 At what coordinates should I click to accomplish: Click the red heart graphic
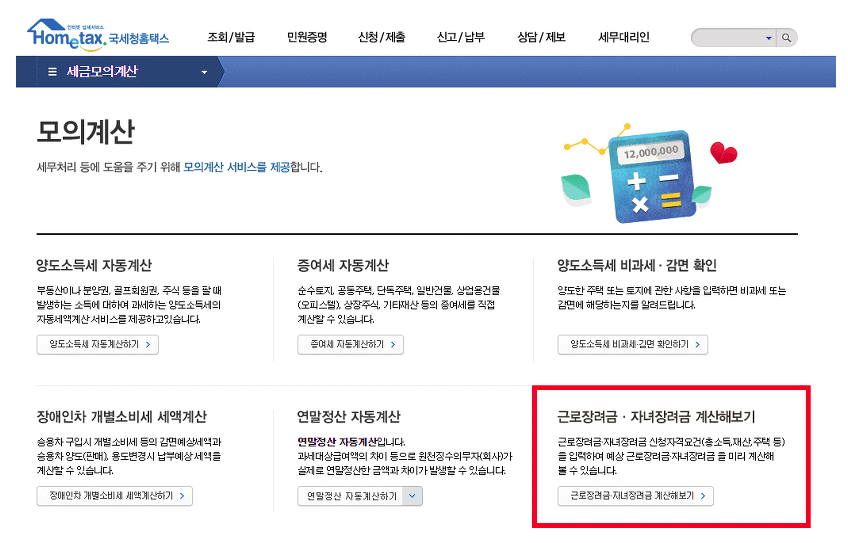[722, 153]
